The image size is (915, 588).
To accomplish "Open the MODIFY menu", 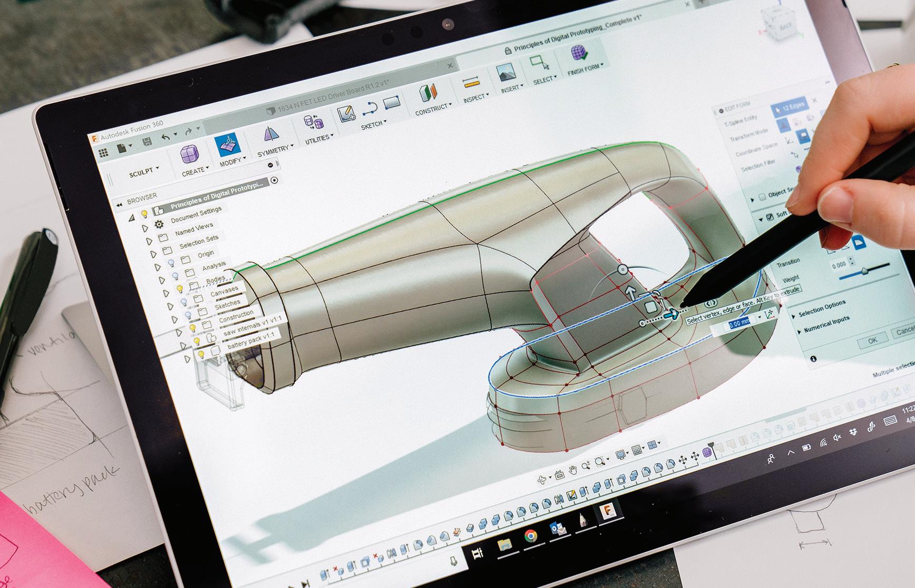I will (x=232, y=161).
